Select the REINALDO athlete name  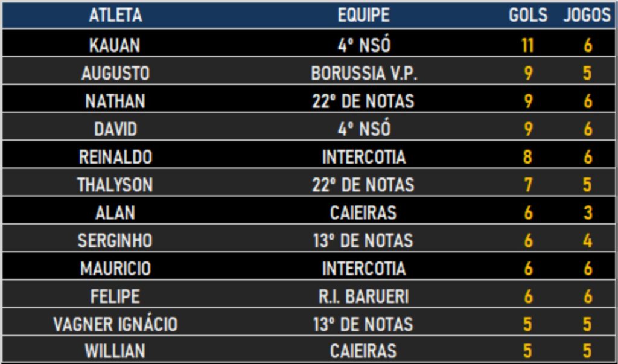click(x=115, y=157)
